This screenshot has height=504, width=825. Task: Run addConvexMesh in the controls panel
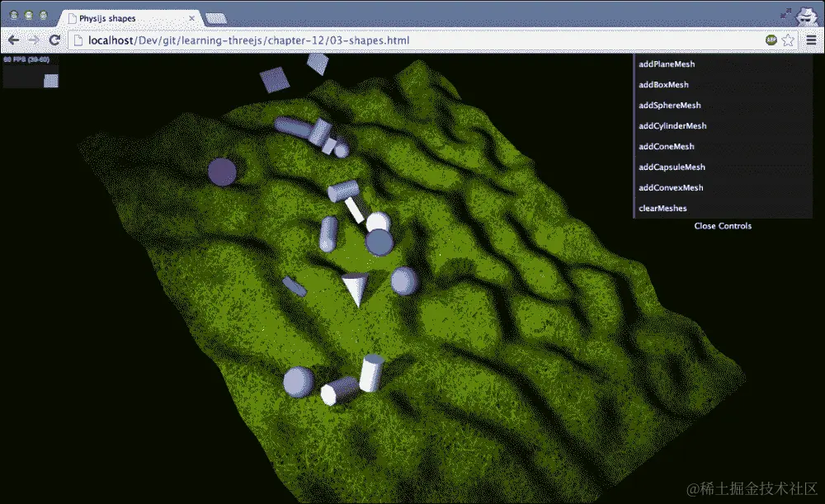tap(723, 187)
